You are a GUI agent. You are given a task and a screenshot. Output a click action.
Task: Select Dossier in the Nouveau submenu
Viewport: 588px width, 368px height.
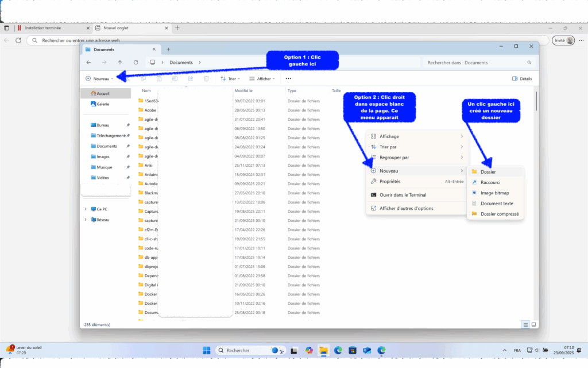tap(488, 172)
